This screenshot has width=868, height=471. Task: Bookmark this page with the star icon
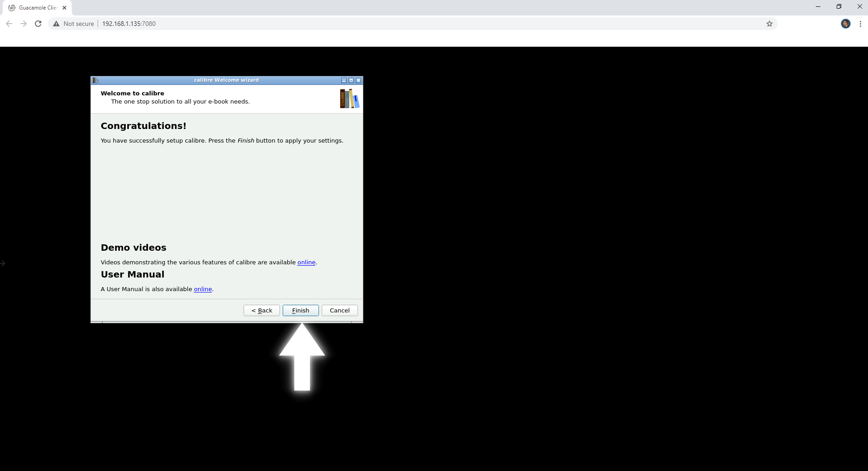click(770, 24)
